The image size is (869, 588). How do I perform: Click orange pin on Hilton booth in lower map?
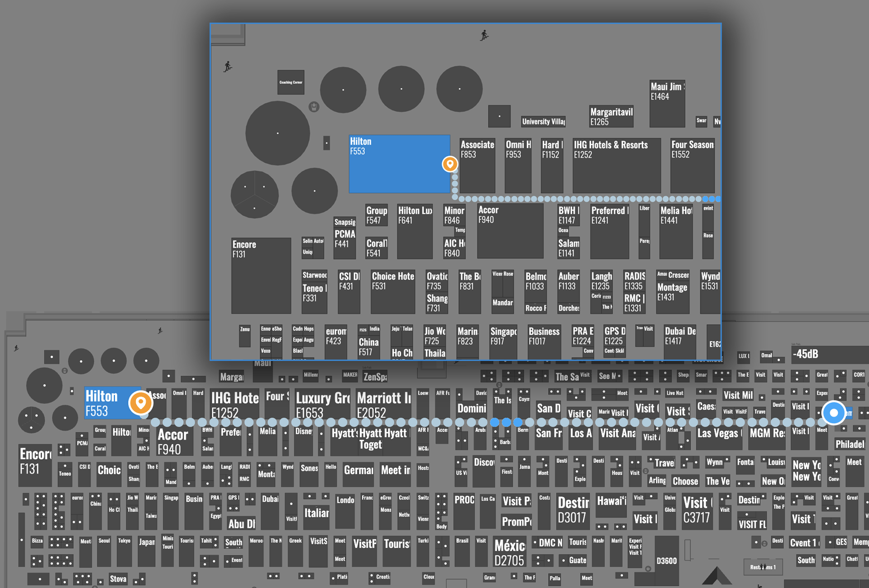point(141,402)
